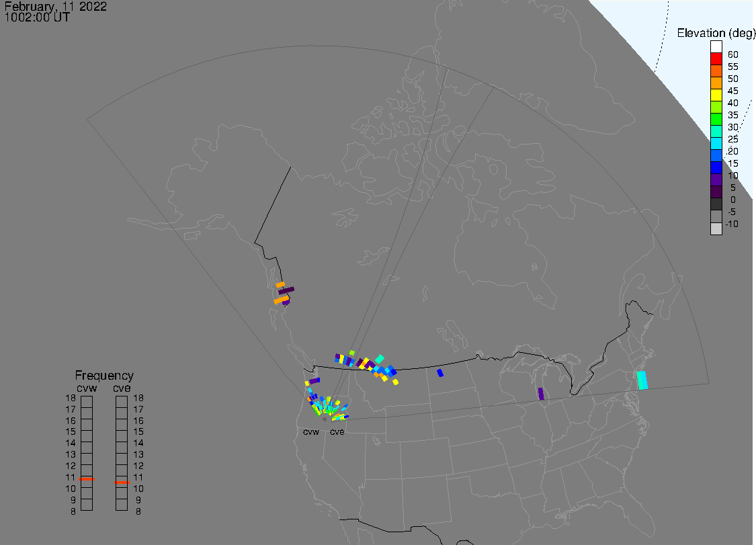This screenshot has height=545, width=756.
Task: Click the 'cve' radar station label on the map
Action: pos(337,432)
